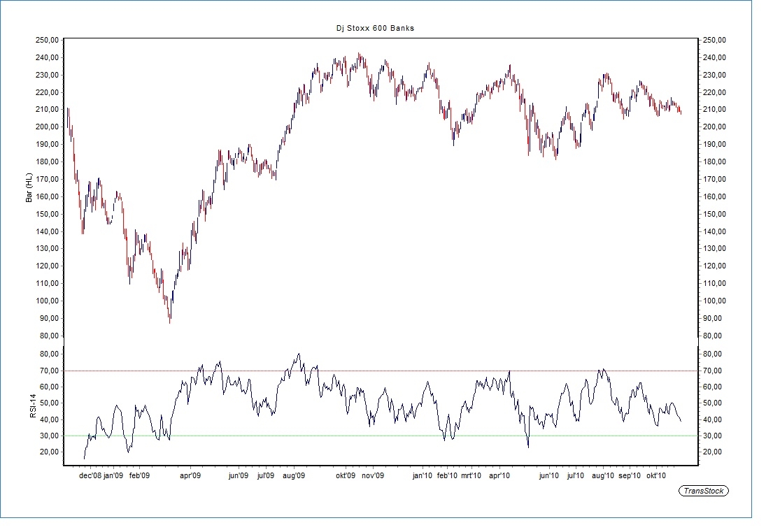Click the okt'10 time axis label
Screen dimensions: 766x532
pos(654,476)
